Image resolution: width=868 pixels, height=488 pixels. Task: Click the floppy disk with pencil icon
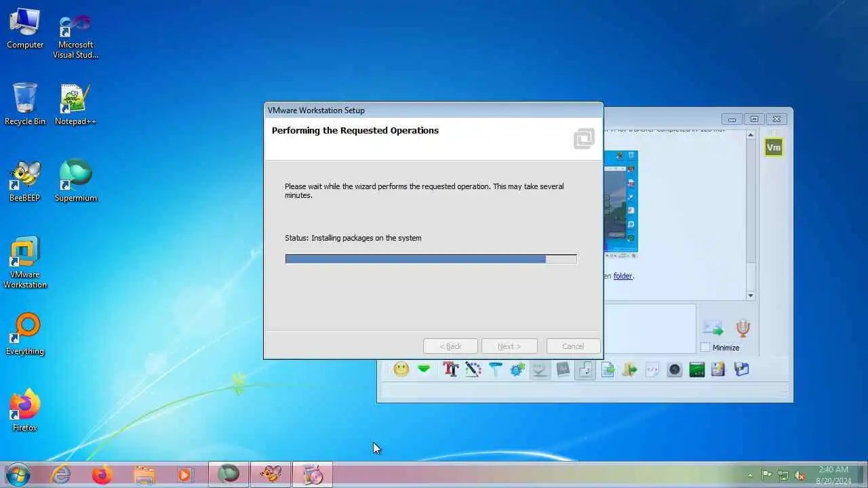pos(719,369)
